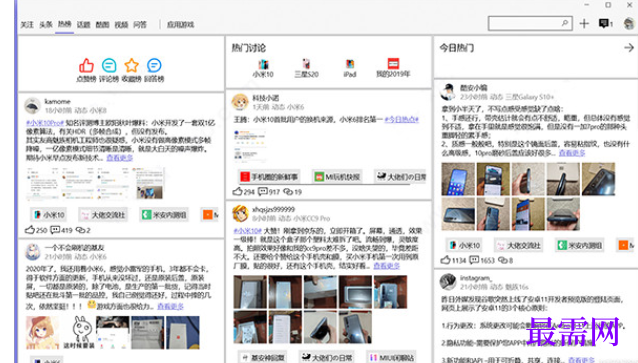Screen dimensions: 638x363
Task: Open first unboxing photo in xhqsjzs999999's post
Action: (x=250, y=292)
